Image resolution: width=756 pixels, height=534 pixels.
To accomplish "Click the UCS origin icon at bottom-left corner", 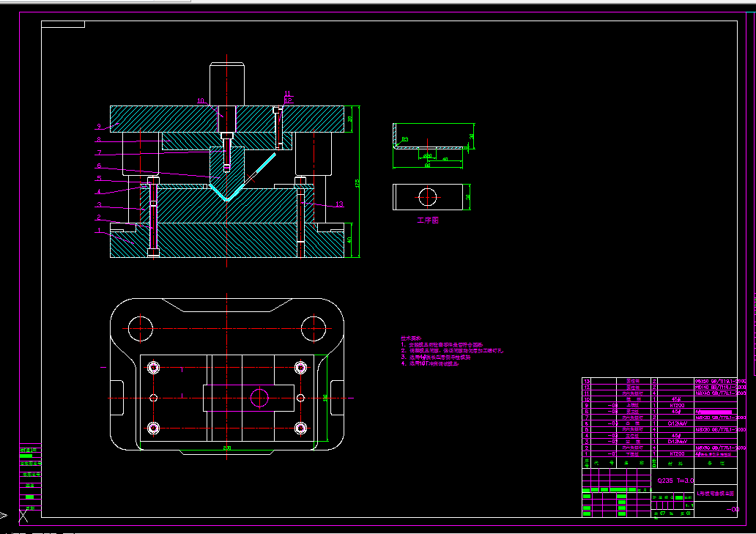I will pos(23,516).
